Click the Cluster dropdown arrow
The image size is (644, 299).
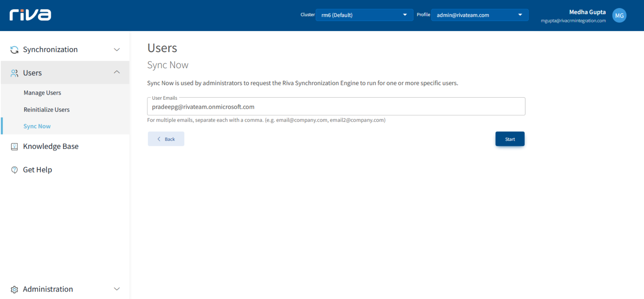click(405, 15)
